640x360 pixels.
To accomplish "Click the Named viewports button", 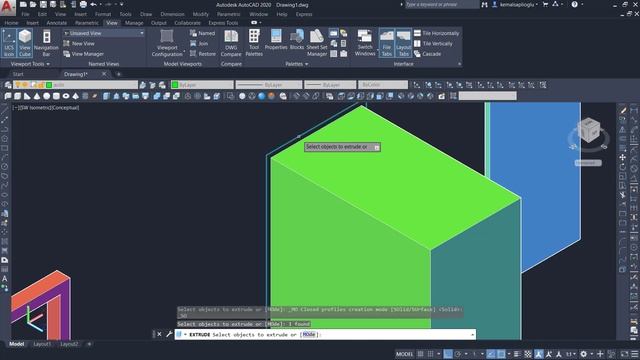I will (202, 33).
